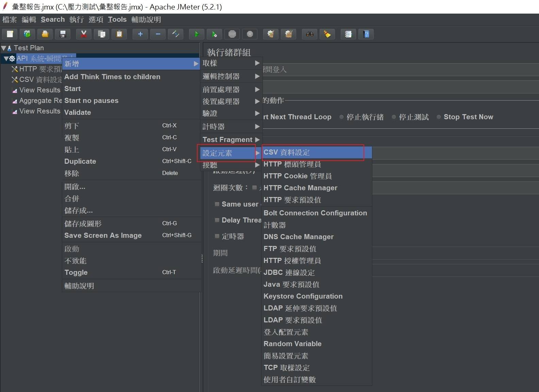The width and height of the screenshot is (539, 392).
Task: Click the Open file folder icon
Action: click(45, 34)
